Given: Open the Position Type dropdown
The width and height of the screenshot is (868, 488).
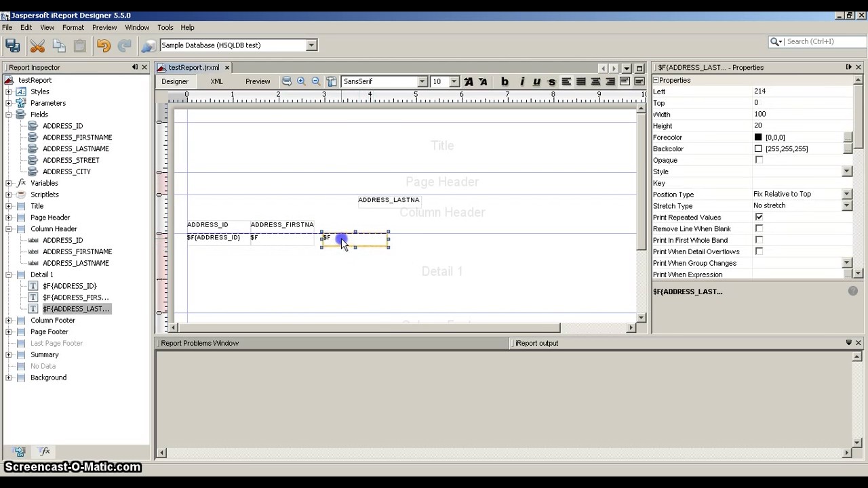Looking at the screenshot, I should pyautogui.click(x=847, y=195).
